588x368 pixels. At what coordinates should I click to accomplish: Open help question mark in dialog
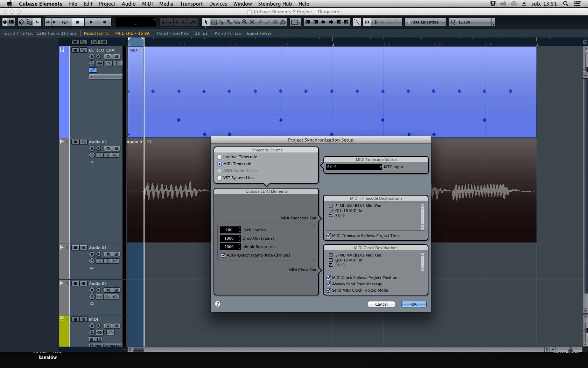[218, 304]
